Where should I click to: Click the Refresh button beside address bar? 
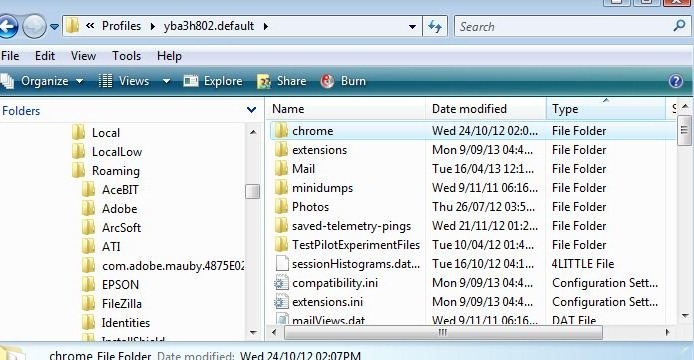point(435,27)
